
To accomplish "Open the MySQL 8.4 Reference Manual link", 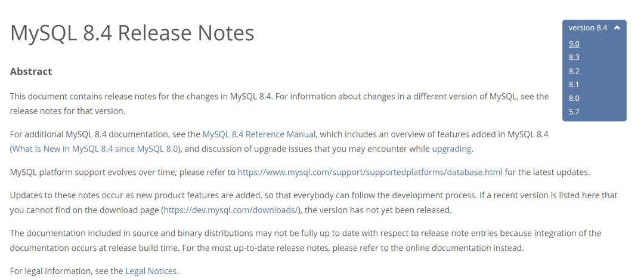I will (x=259, y=134).
